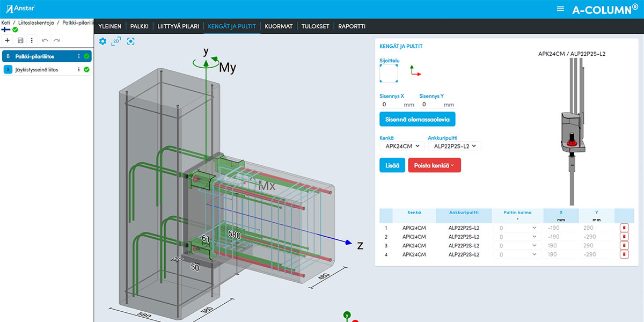The width and height of the screenshot is (644, 322).
Task: Open the Pultin kulma dropdown in row 1
Action: [x=517, y=228]
